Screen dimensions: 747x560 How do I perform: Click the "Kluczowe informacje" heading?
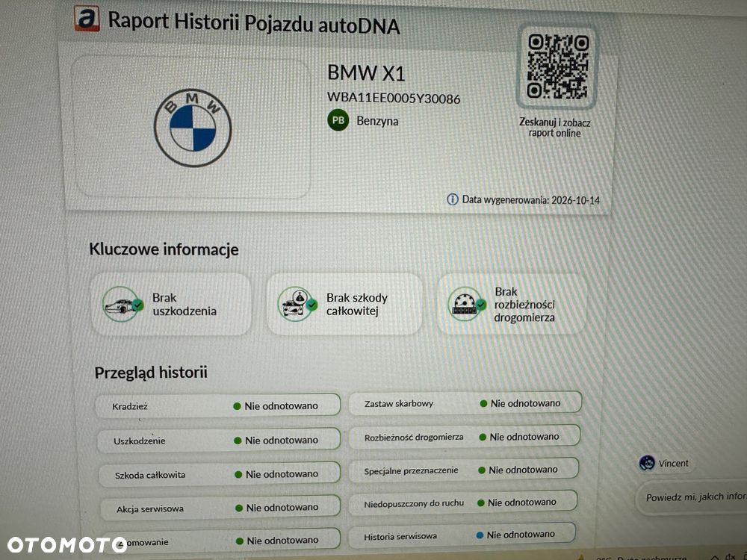click(x=164, y=249)
